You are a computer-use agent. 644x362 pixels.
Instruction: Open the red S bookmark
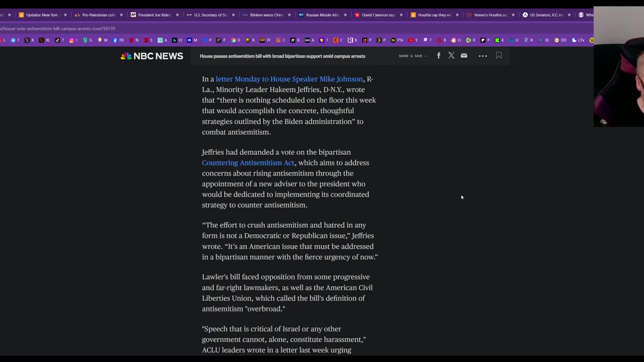tap(148, 40)
